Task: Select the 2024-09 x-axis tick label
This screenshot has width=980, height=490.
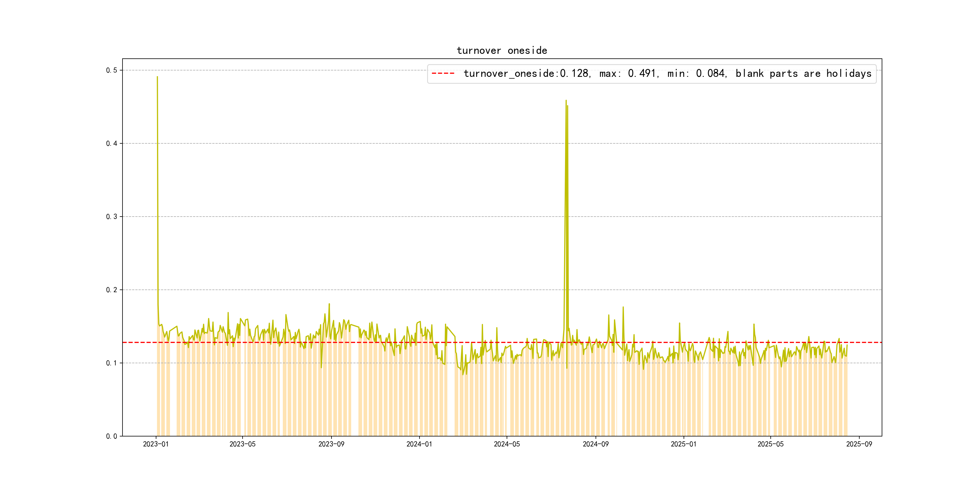Action: (x=595, y=444)
